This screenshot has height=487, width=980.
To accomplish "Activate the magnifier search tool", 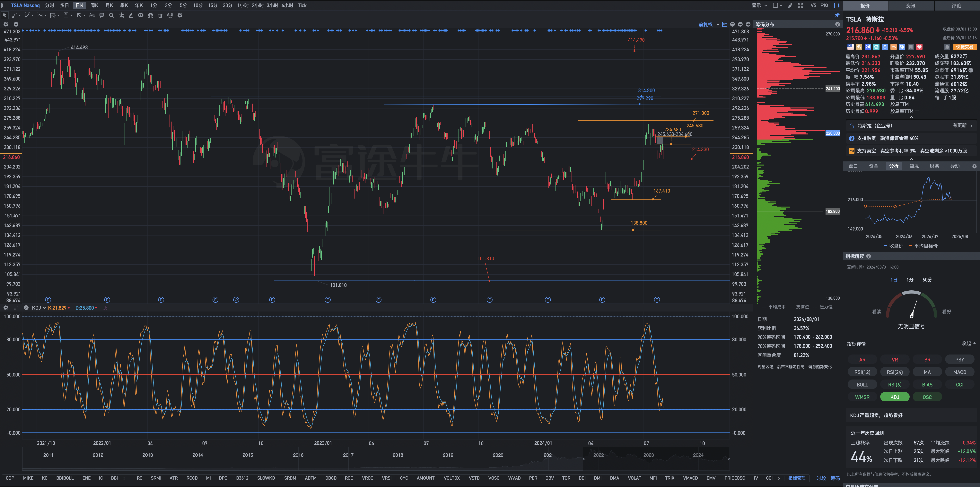I will 111,16.
